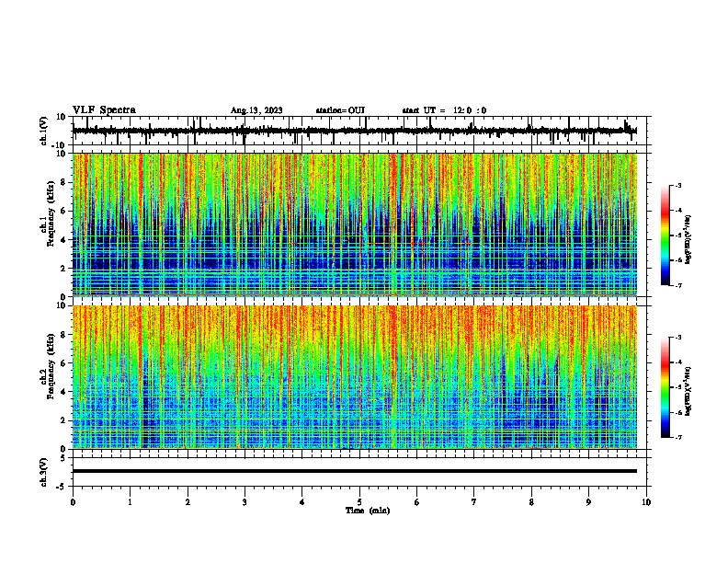The height and width of the screenshot is (563, 728).
Task: Click the "-7" tick on ch.1 colorbar
Action: coord(678,286)
